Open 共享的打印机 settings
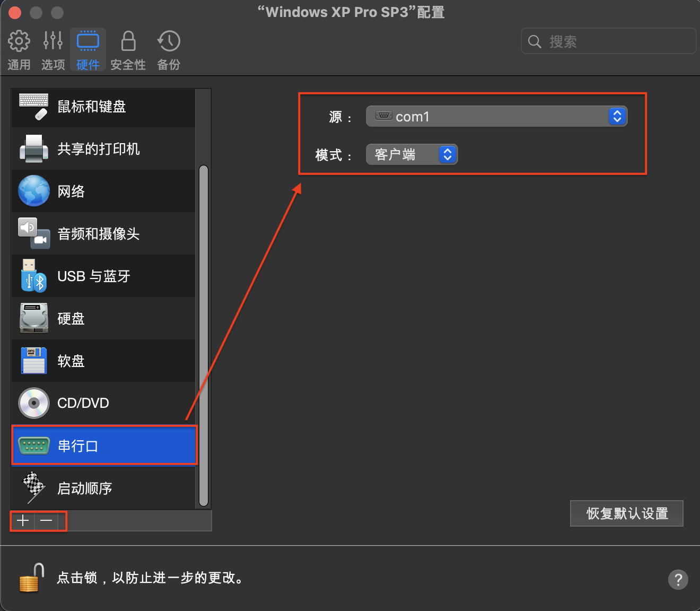 (103, 149)
